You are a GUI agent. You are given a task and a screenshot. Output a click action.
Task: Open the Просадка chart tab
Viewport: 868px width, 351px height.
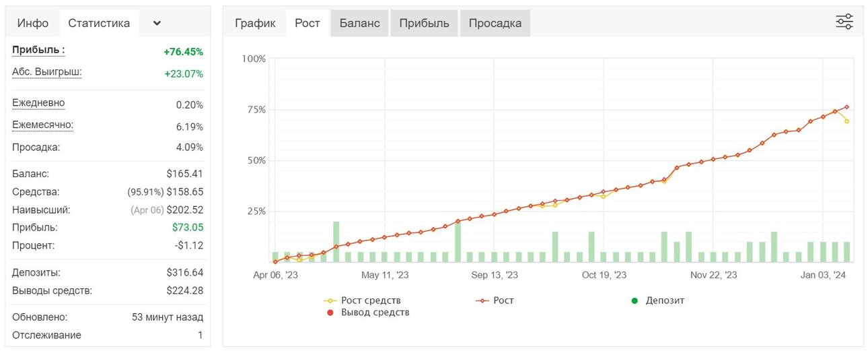(x=495, y=23)
